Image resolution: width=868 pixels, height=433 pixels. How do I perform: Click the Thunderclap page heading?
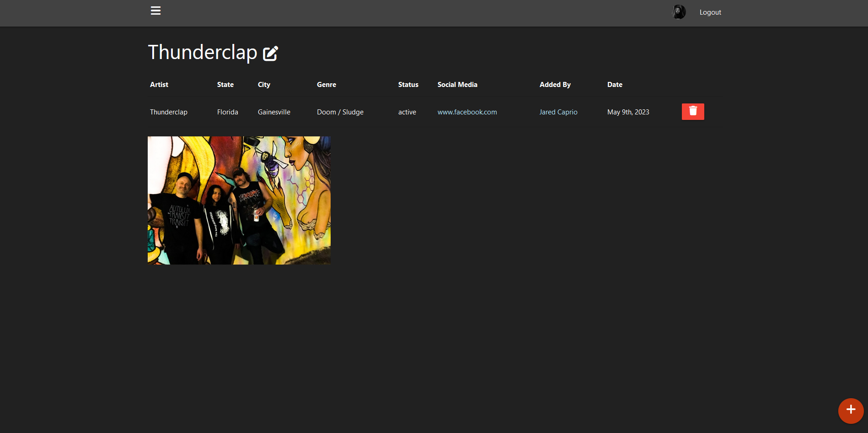[x=203, y=53]
